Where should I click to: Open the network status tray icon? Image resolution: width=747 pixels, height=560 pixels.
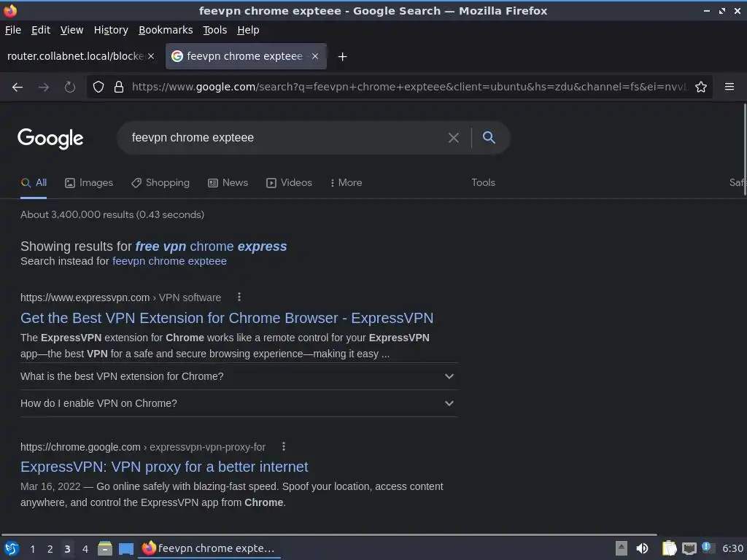coord(689,548)
